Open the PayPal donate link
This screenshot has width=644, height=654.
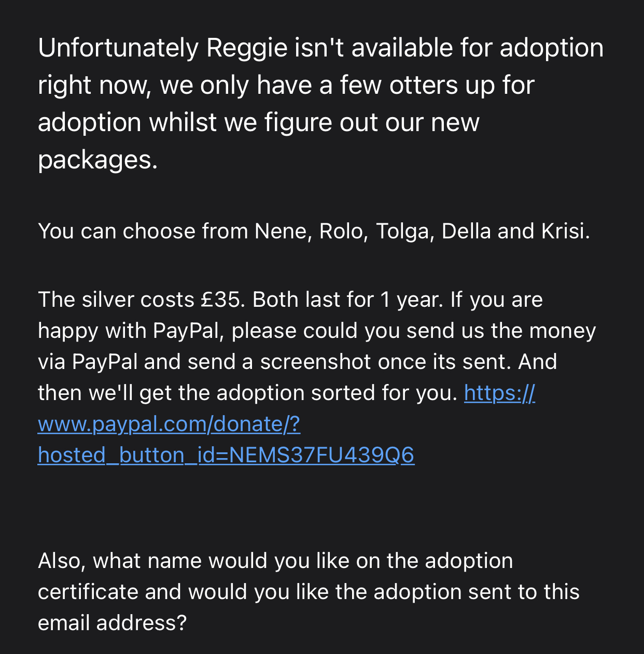point(169,424)
